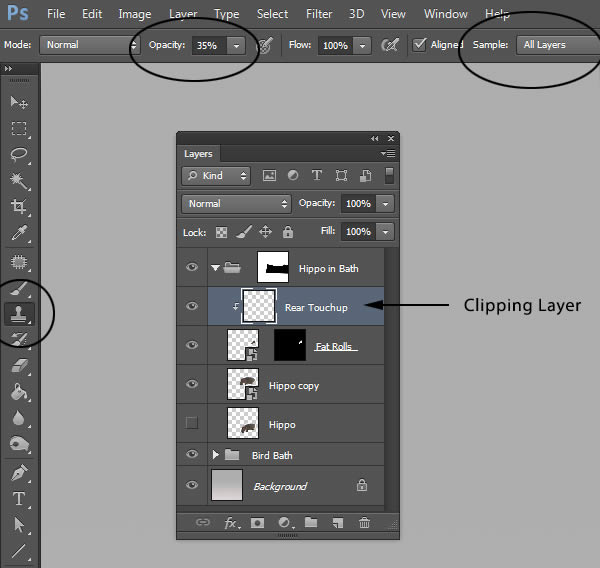This screenshot has width=600, height=568.
Task: Hide the Bird Bath group
Action: pos(192,454)
